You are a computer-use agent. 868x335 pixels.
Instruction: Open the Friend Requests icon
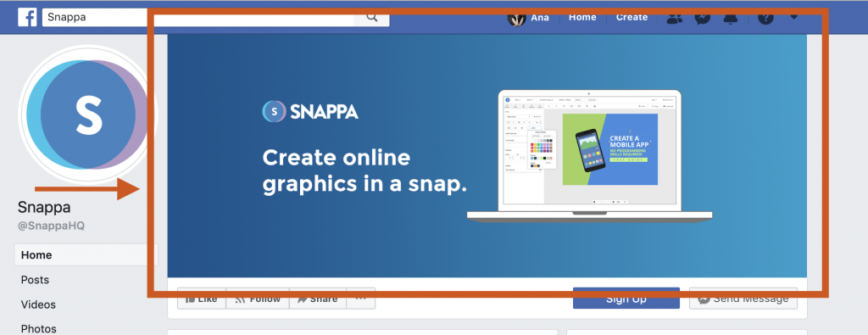(674, 18)
